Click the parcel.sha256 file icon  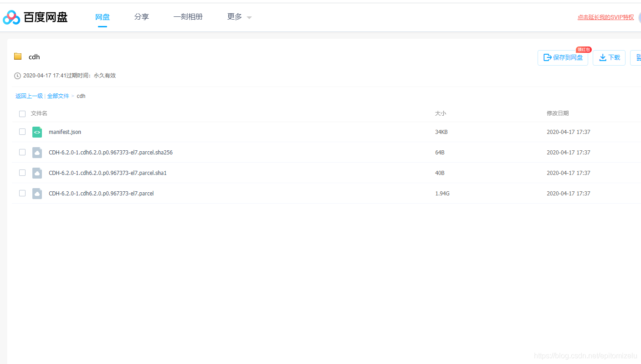click(37, 153)
